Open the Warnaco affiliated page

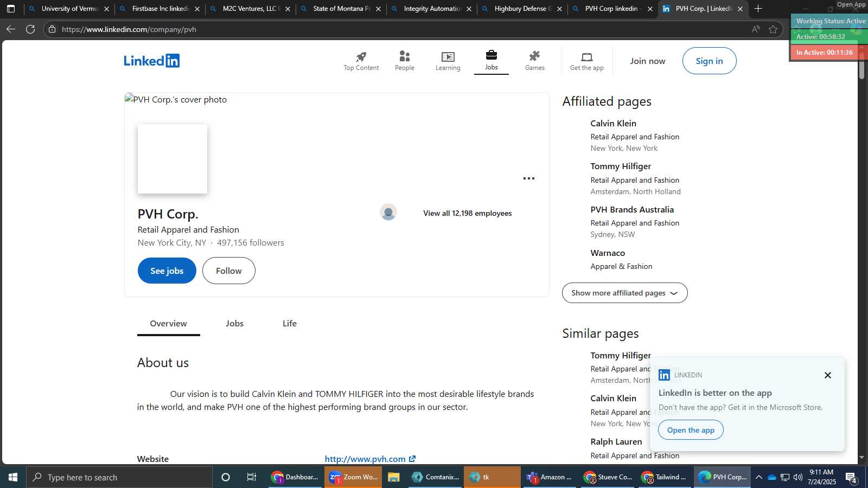click(608, 253)
